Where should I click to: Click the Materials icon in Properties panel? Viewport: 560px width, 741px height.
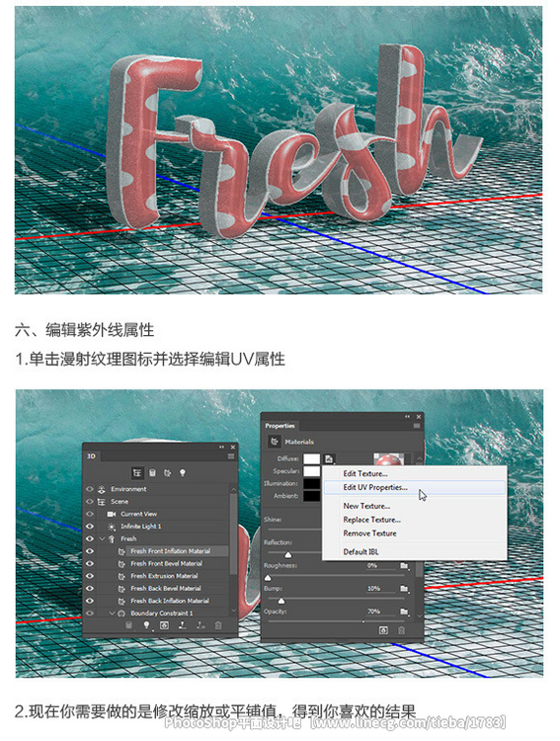[x=275, y=442]
